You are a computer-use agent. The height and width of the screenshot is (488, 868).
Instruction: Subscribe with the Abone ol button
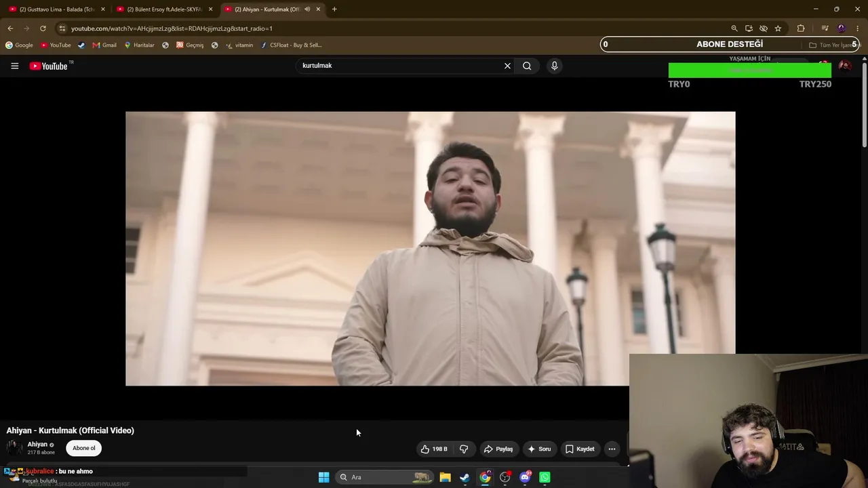[84, 448]
